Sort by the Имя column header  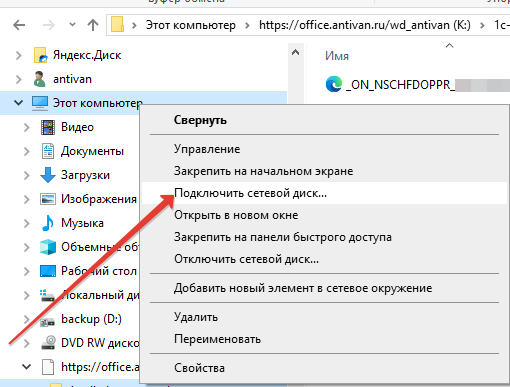click(x=337, y=56)
